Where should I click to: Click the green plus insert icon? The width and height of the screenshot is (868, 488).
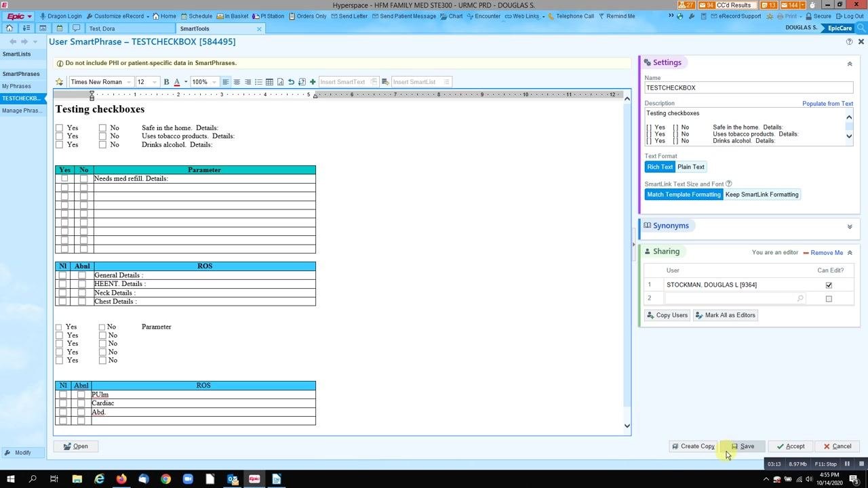point(313,82)
